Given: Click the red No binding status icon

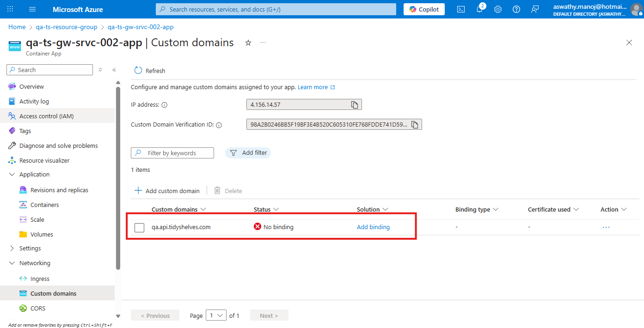Looking at the screenshot, I should pyautogui.click(x=258, y=227).
